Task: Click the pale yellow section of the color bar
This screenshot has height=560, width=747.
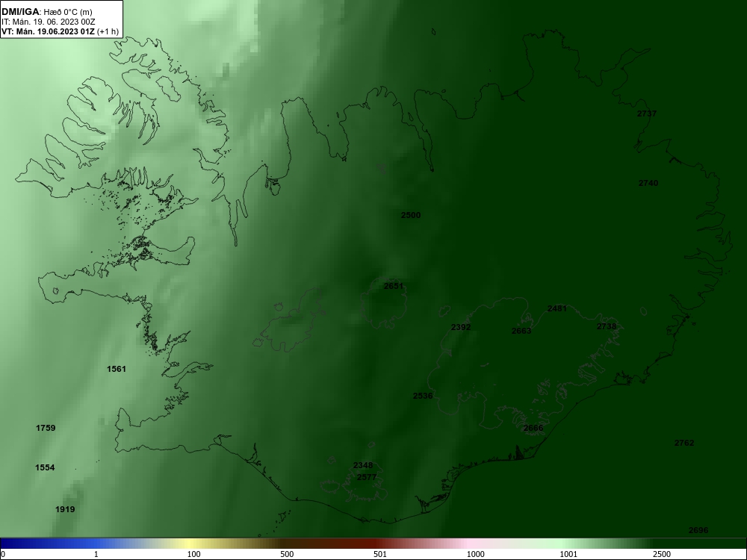Action: pos(190,544)
